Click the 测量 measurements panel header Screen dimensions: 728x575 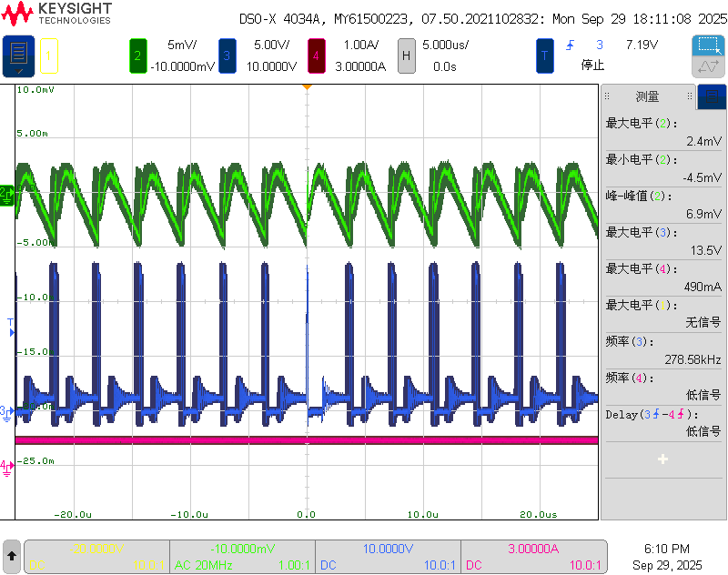point(647,96)
